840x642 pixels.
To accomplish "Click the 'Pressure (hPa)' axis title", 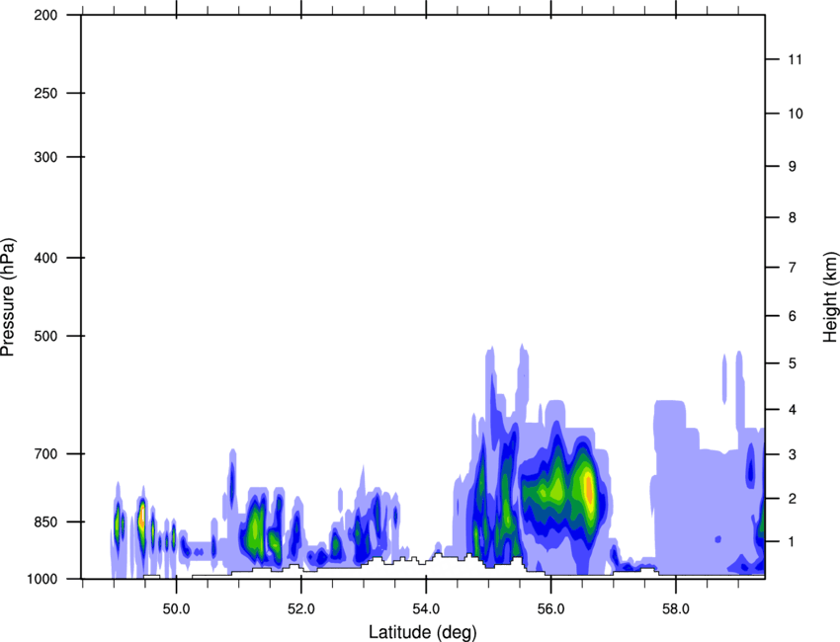I will (x=8, y=297).
